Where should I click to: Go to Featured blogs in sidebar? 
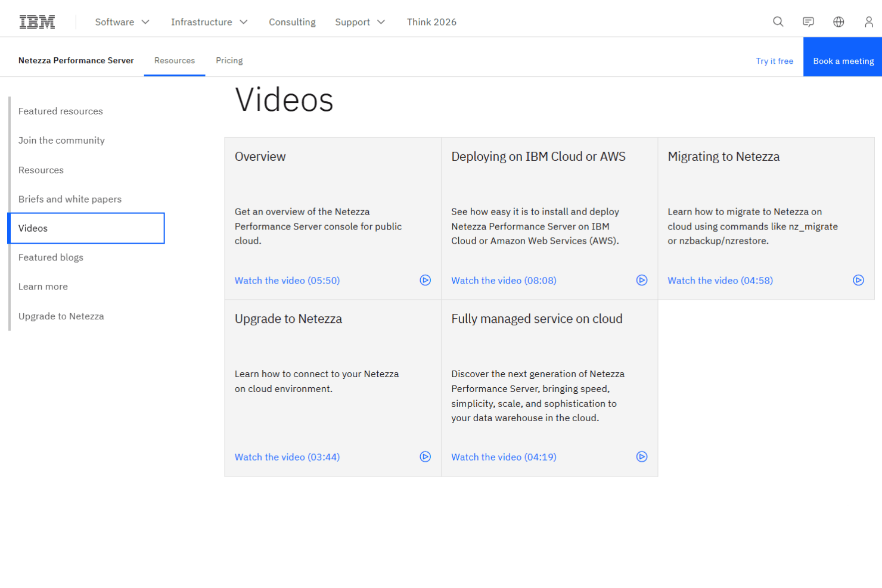click(51, 258)
